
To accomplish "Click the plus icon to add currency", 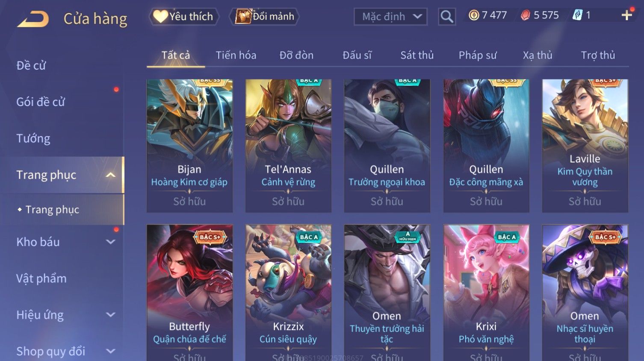I will tap(626, 15).
